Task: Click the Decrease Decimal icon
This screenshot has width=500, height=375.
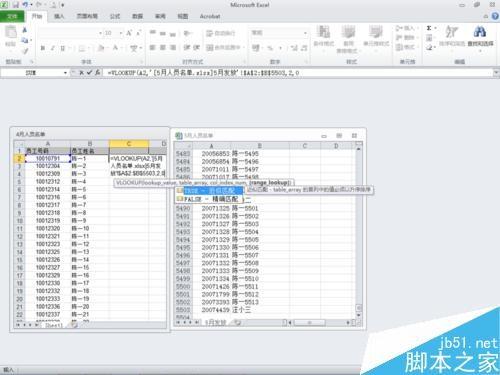Action: point(304,48)
